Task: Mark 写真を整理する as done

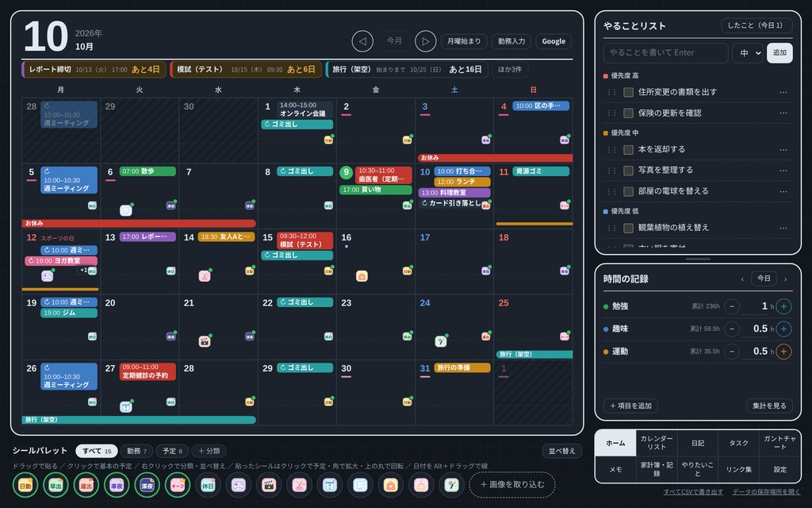Action: (x=629, y=171)
